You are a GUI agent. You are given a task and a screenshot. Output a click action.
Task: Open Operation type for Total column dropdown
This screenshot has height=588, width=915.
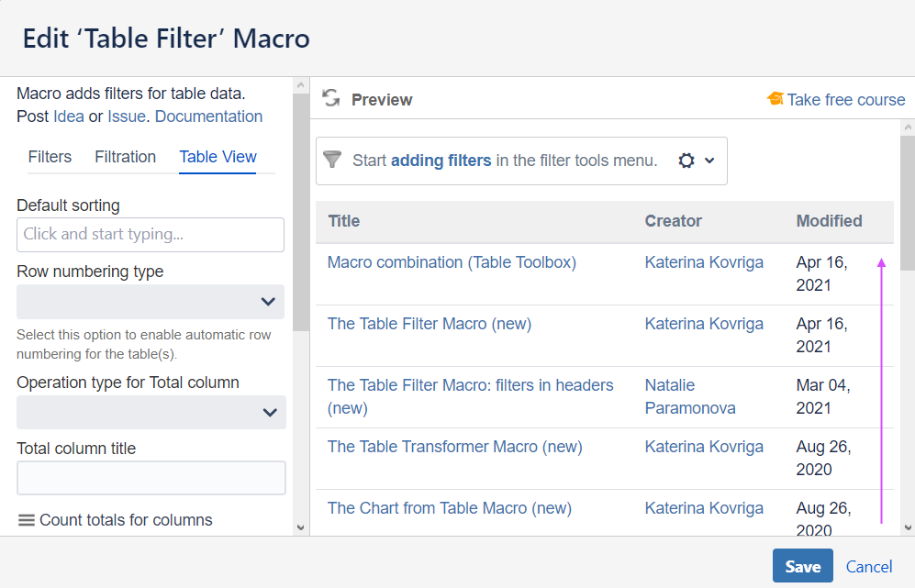pos(151,413)
